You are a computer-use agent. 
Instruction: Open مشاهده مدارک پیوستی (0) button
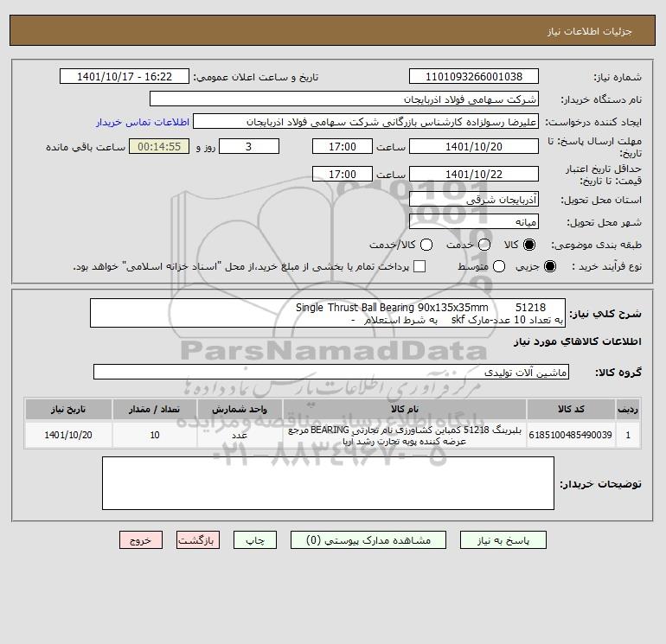tap(368, 540)
